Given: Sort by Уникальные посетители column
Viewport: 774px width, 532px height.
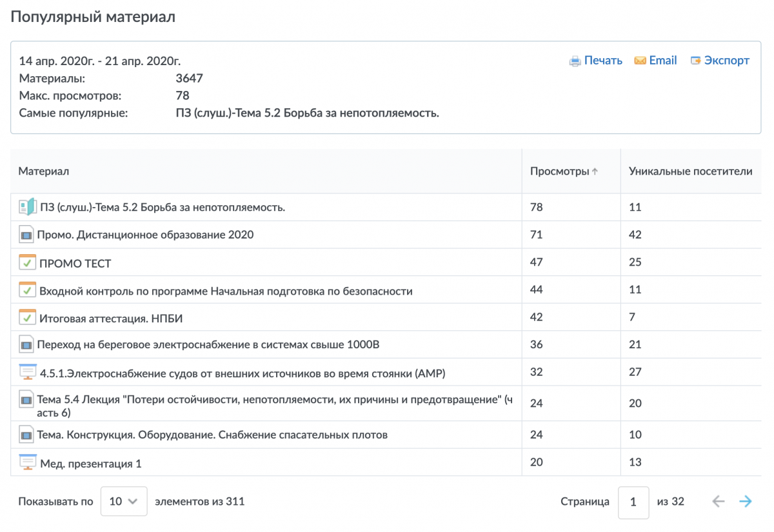Looking at the screenshot, I should coord(690,172).
